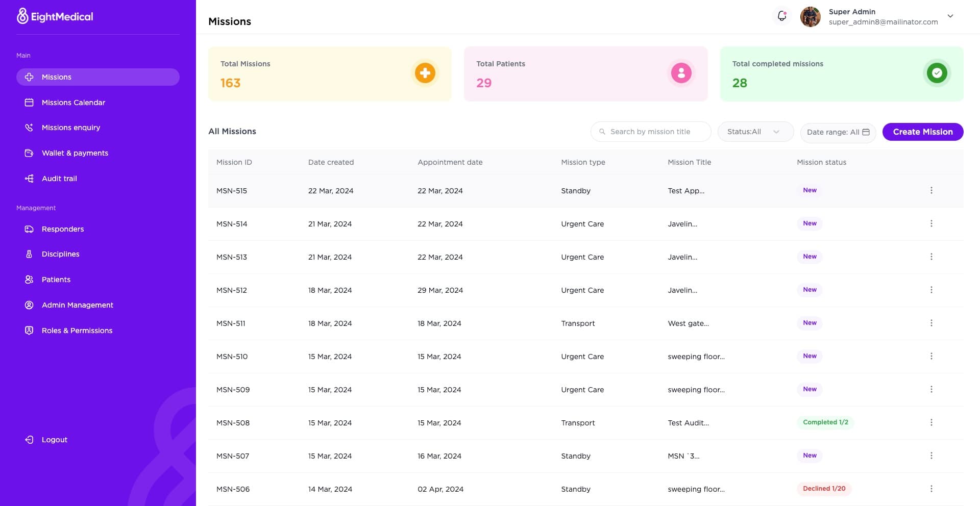Click the Patients sidebar icon
The width and height of the screenshot is (980, 506).
point(29,280)
